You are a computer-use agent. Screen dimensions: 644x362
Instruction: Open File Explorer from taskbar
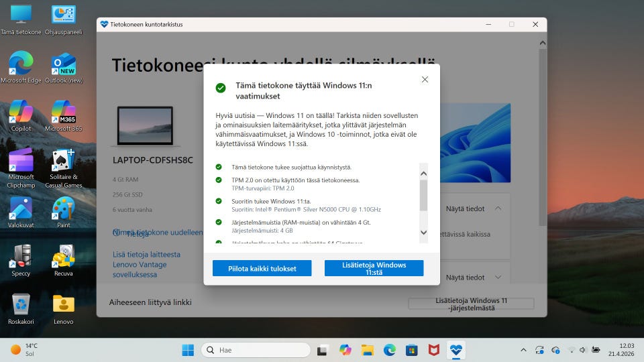pos(367,350)
